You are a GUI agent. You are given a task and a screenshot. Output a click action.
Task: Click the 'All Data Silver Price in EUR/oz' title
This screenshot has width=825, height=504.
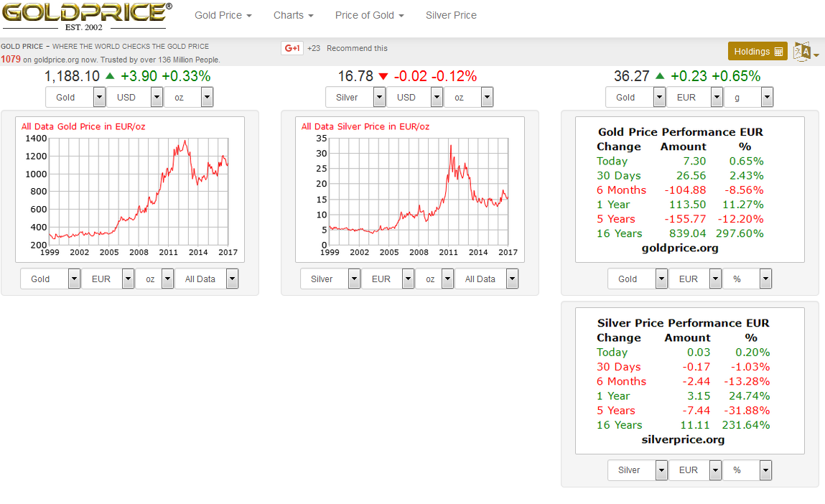[365, 126]
